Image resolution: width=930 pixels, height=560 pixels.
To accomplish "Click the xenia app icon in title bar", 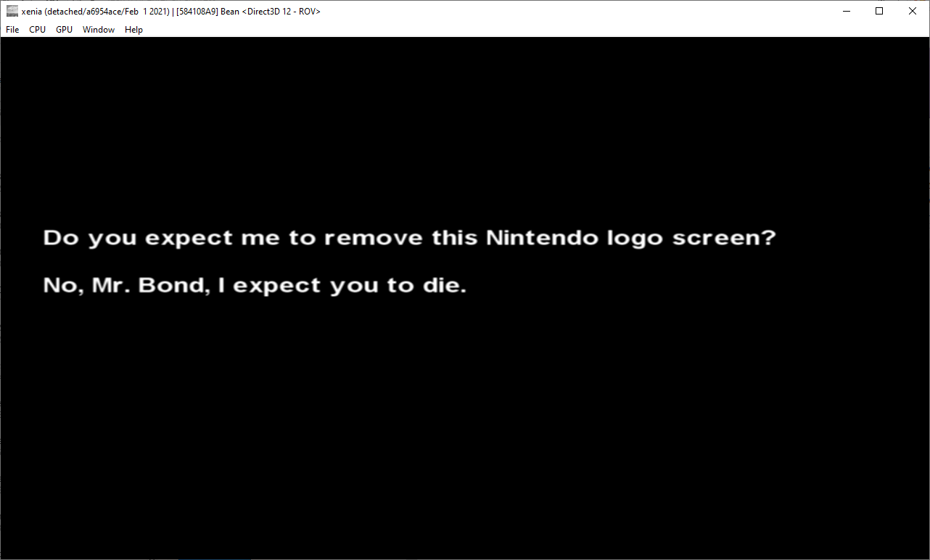I will pos(12,11).
